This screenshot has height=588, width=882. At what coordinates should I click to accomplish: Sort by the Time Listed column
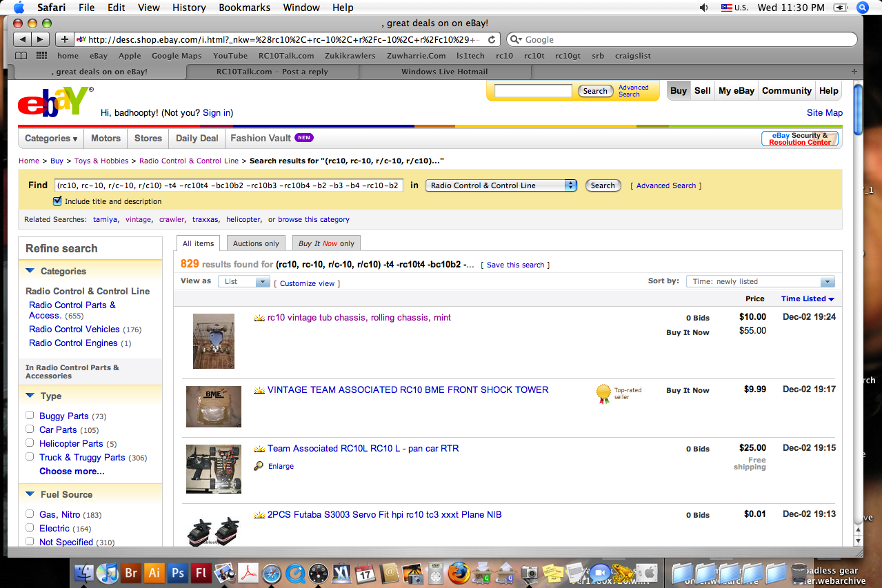[x=808, y=299]
